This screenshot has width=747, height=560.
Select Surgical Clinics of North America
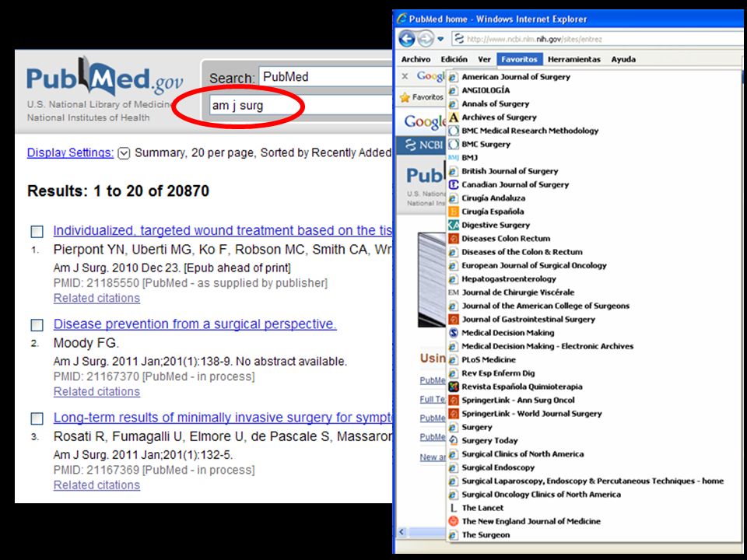[x=523, y=454]
